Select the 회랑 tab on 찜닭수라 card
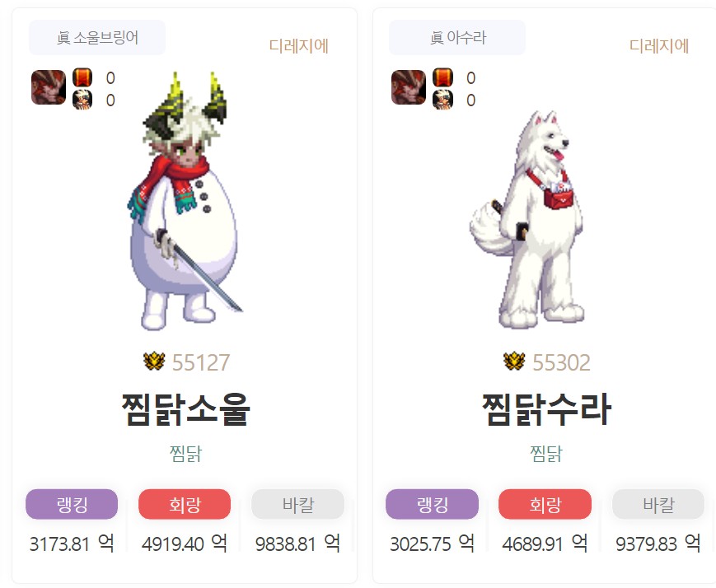This screenshot has height=588, width=716. pyautogui.click(x=545, y=504)
